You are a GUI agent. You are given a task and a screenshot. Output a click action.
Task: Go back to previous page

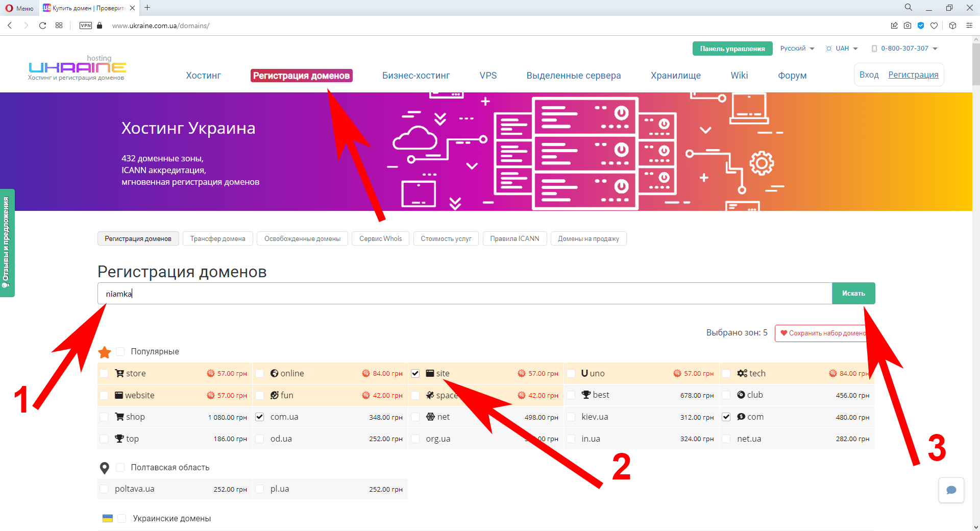(10, 26)
